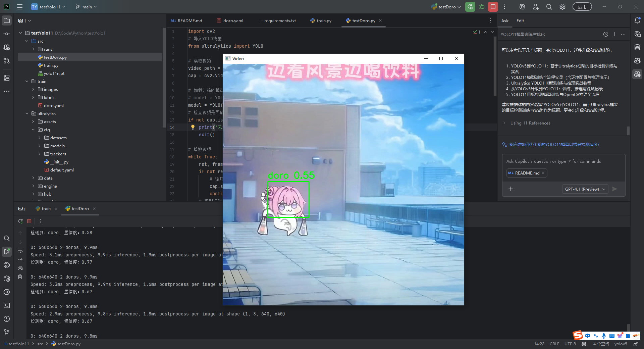
Task: Collapse the cfg folder
Action: pos(33,130)
